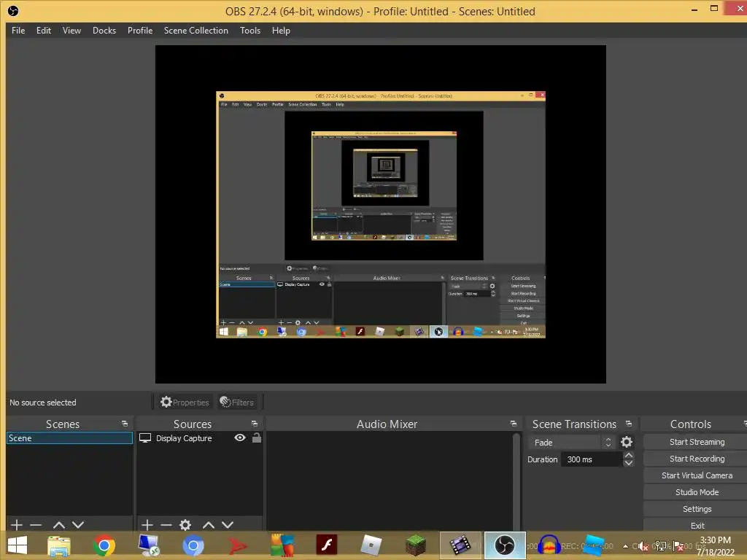Open Audacity headphones icon in taskbar
Image resolution: width=747 pixels, height=560 pixels.
tap(549, 545)
